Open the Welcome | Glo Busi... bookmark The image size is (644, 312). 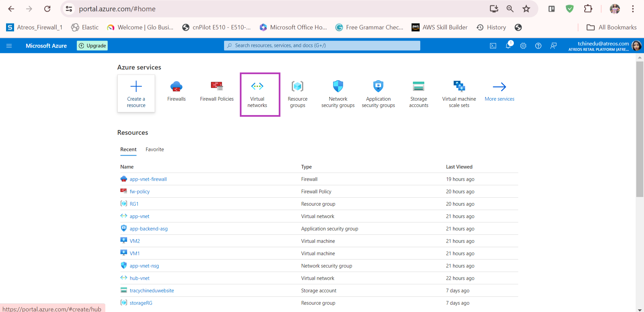point(140,28)
